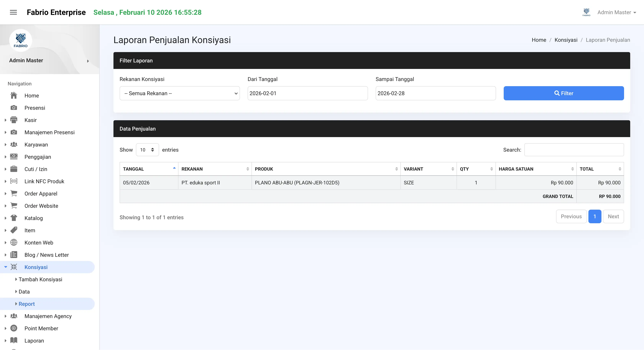The height and width of the screenshot is (350, 644).
Task: Sort table by TANGGAL column header
Action: click(x=149, y=169)
